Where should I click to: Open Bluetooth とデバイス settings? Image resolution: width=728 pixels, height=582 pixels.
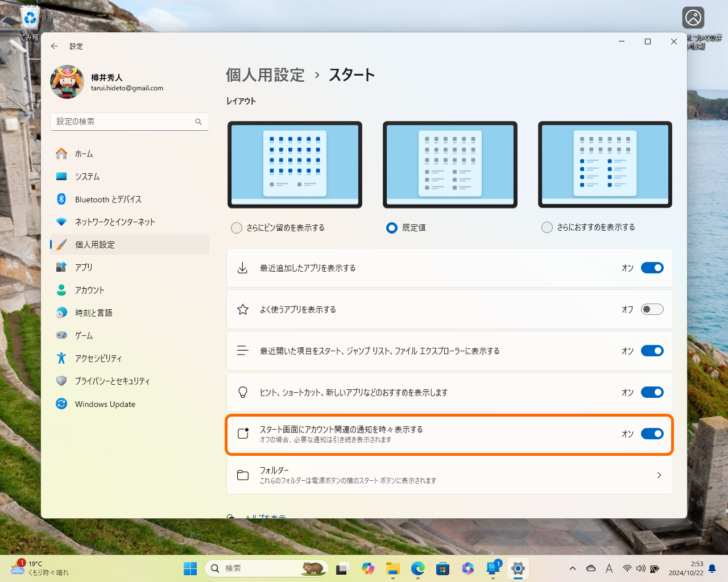tap(109, 199)
